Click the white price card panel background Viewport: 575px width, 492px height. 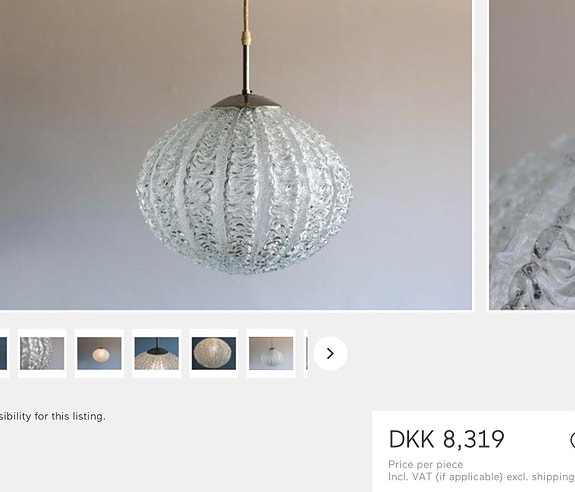[x=473, y=451]
